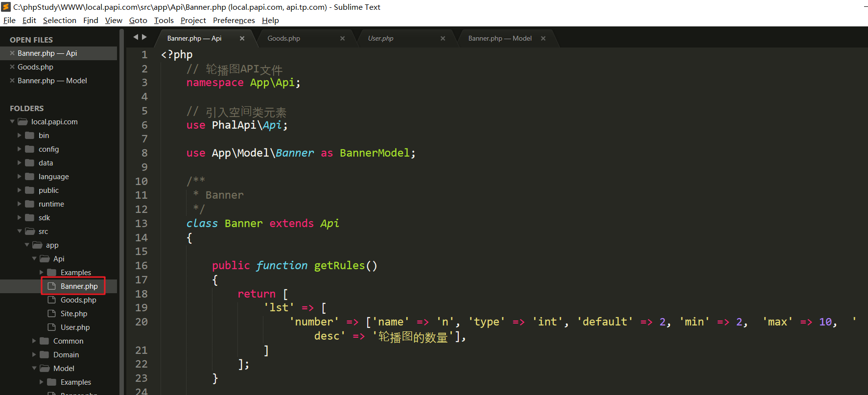The width and height of the screenshot is (868, 395).
Task: Click the User.php file icon in tree
Action: [51, 327]
